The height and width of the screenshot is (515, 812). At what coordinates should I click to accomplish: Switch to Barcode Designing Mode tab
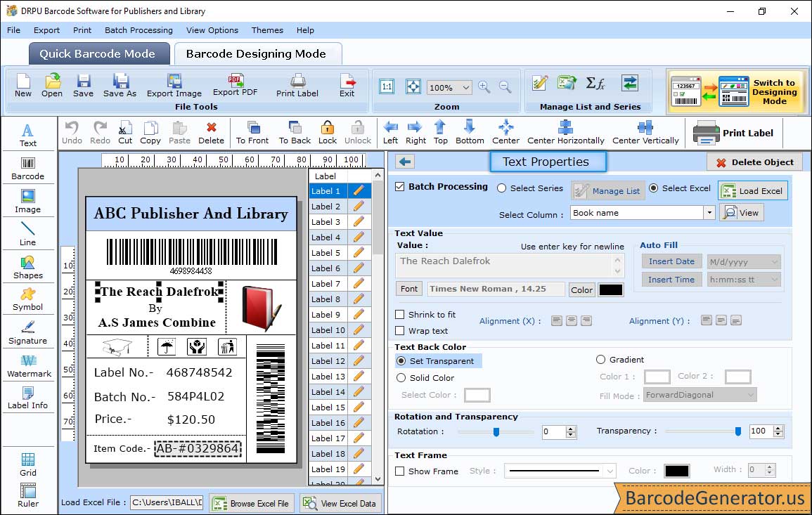257,54
